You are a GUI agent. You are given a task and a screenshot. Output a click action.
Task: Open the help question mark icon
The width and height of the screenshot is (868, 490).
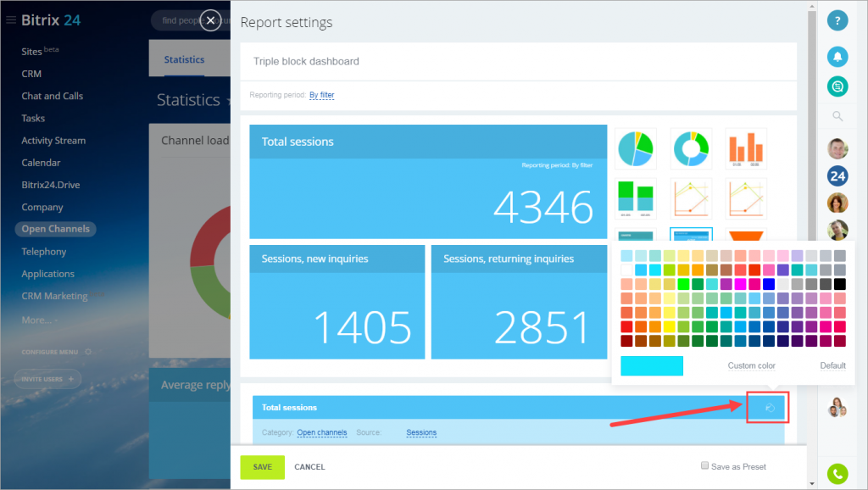point(837,20)
